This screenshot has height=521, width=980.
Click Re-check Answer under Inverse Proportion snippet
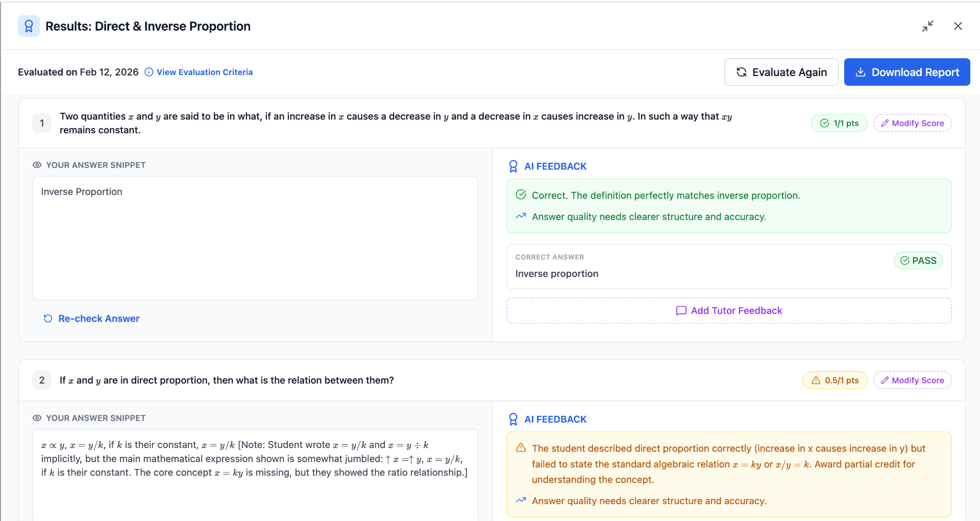(x=99, y=318)
